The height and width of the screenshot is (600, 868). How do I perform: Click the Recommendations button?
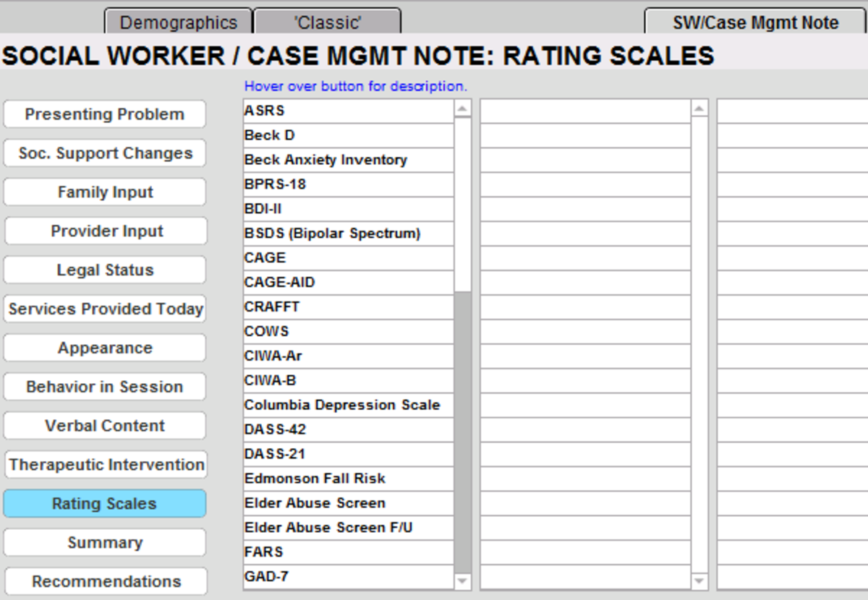(104, 581)
